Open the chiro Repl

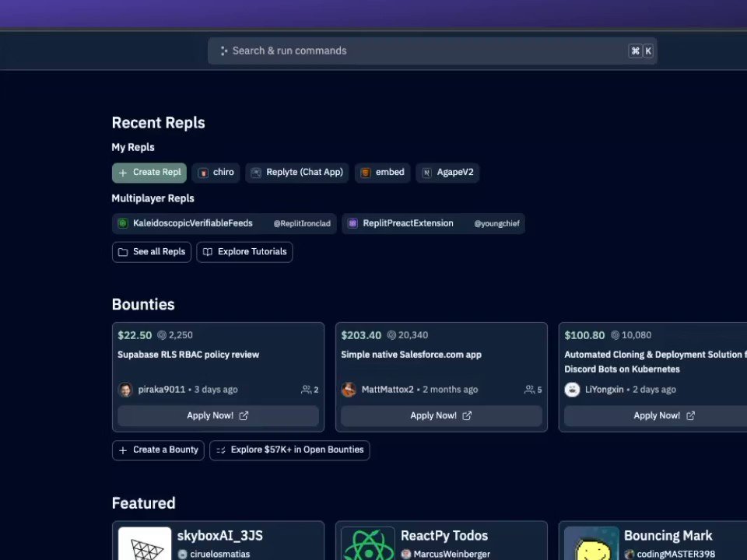pyautogui.click(x=216, y=173)
